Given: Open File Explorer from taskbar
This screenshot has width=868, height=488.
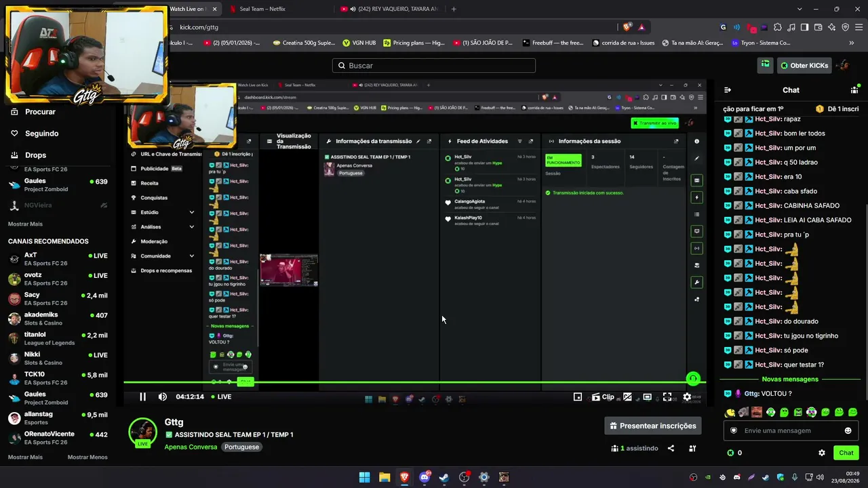Looking at the screenshot, I should click(x=384, y=477).
